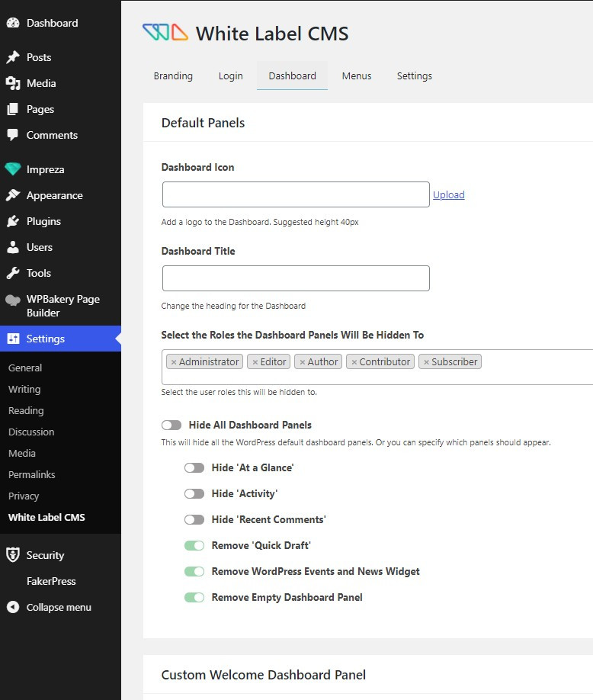Enable Hide 'At a Glance' toggle
The image size is (593, 700).
(194, 467)
